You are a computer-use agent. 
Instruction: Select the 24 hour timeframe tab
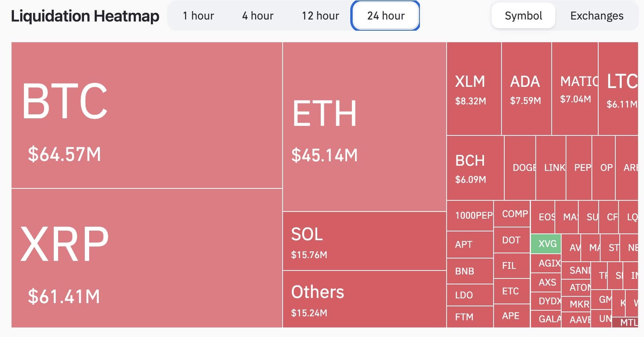385,16
